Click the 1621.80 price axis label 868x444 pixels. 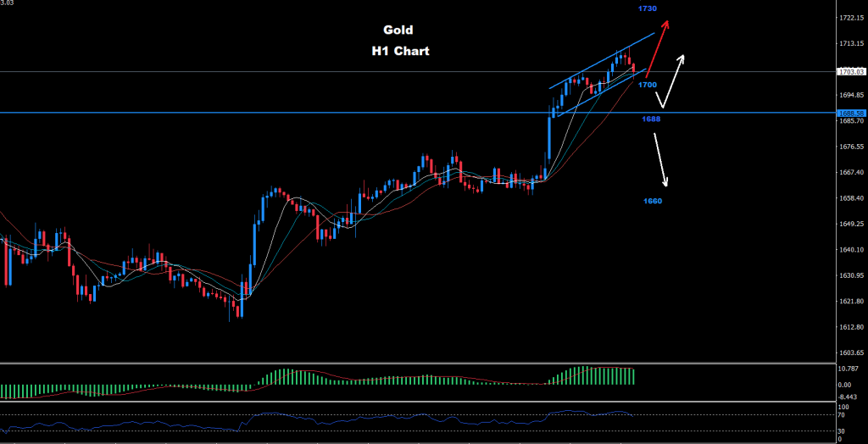[x=851, y=302]
